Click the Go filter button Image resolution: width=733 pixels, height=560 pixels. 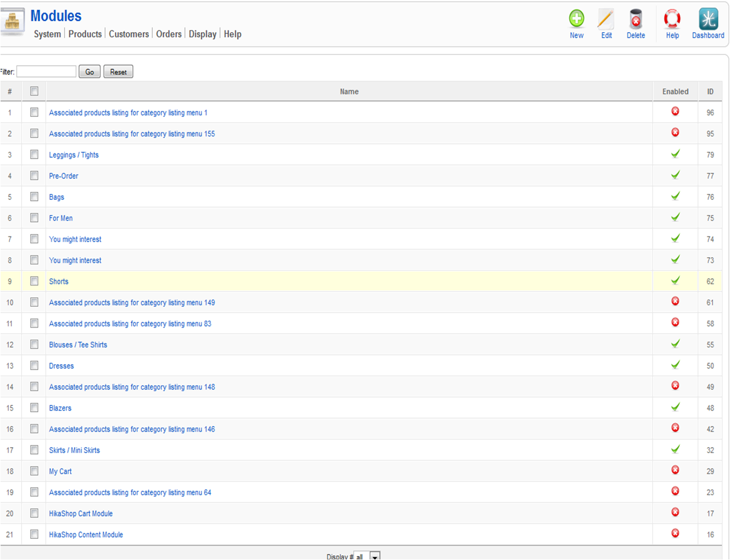pos(90,72)
